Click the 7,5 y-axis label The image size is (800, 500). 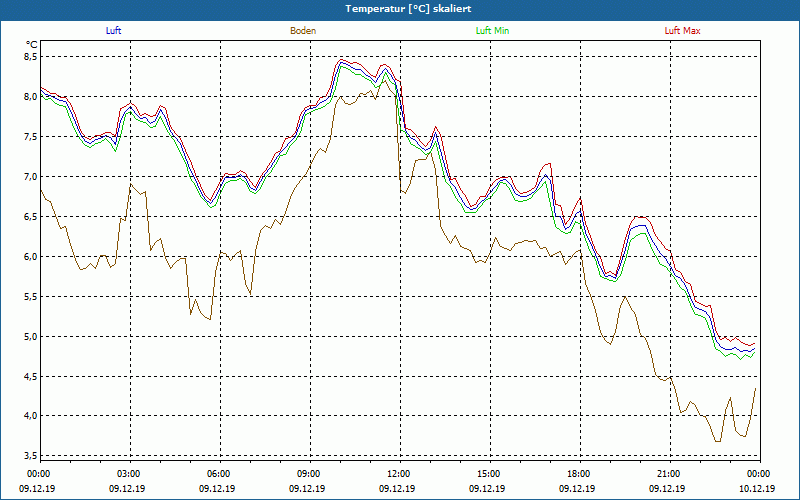click(x=31, y=136)
